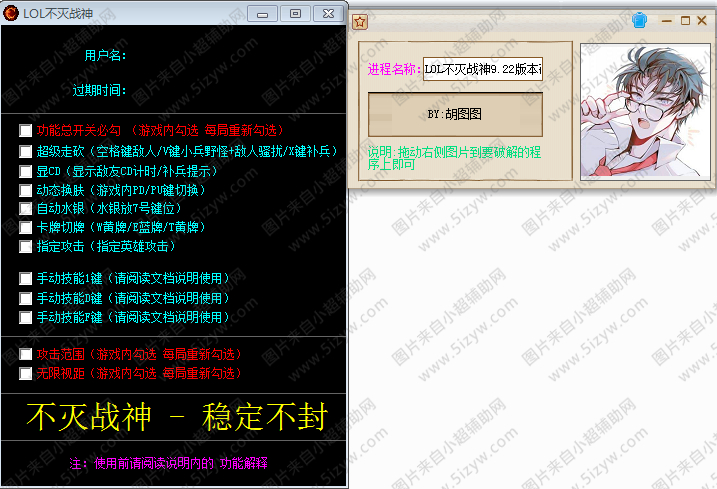Check the 卡牌切牌 option

tap(25, 227)
